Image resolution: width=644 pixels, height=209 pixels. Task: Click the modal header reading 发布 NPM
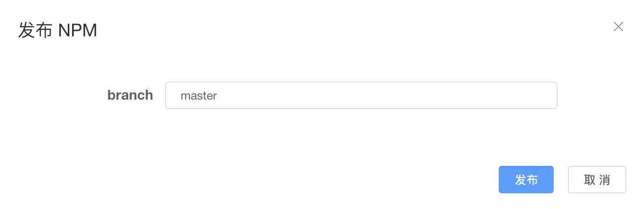(57, 30)
